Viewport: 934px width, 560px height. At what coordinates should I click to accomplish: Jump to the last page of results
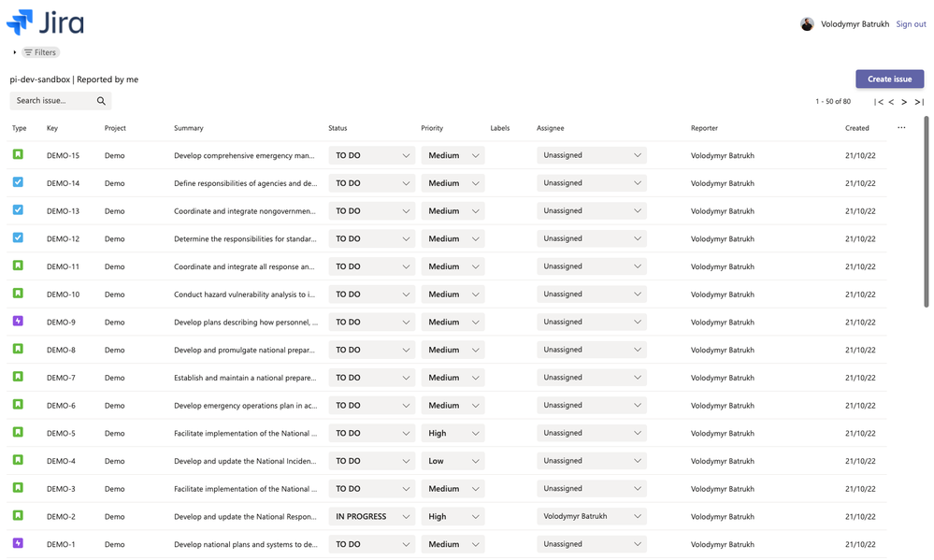(x=917, y=100)
